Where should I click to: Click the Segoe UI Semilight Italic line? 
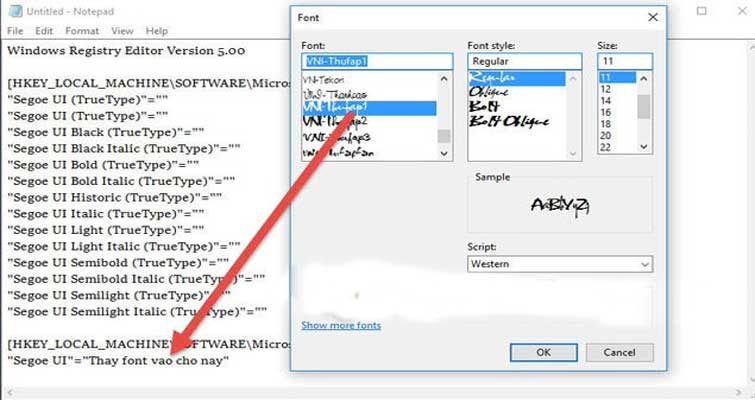(x=137, y=312)
